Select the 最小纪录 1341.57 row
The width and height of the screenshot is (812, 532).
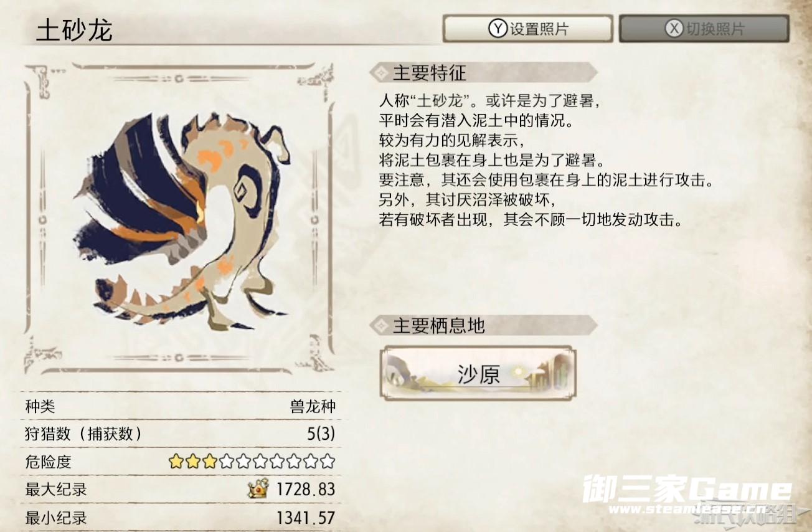click(x=181, y=517)
